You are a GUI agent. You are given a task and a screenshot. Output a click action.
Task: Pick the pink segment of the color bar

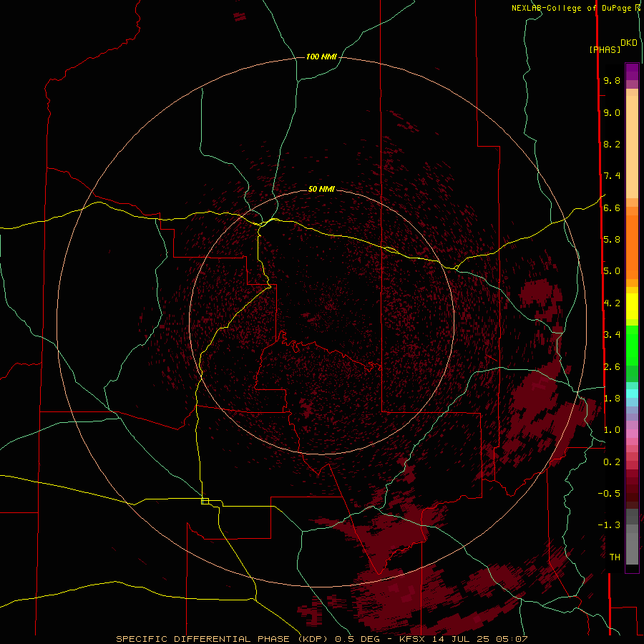point(632,434)
